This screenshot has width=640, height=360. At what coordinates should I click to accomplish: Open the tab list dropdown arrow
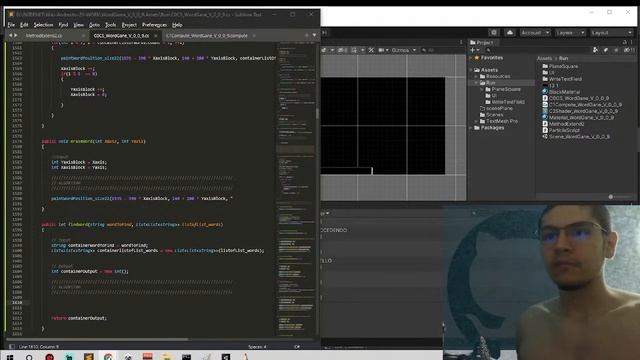[314, 36]
